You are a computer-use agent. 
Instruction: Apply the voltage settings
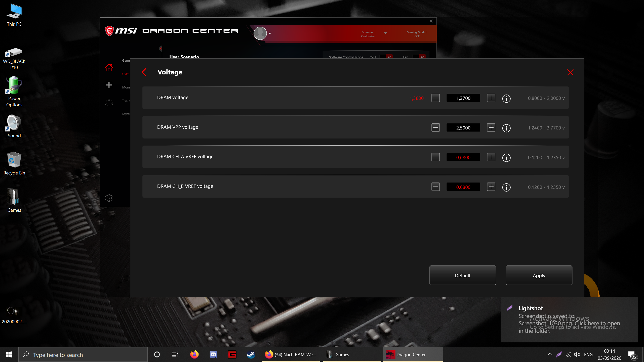(x=539, y=275)
